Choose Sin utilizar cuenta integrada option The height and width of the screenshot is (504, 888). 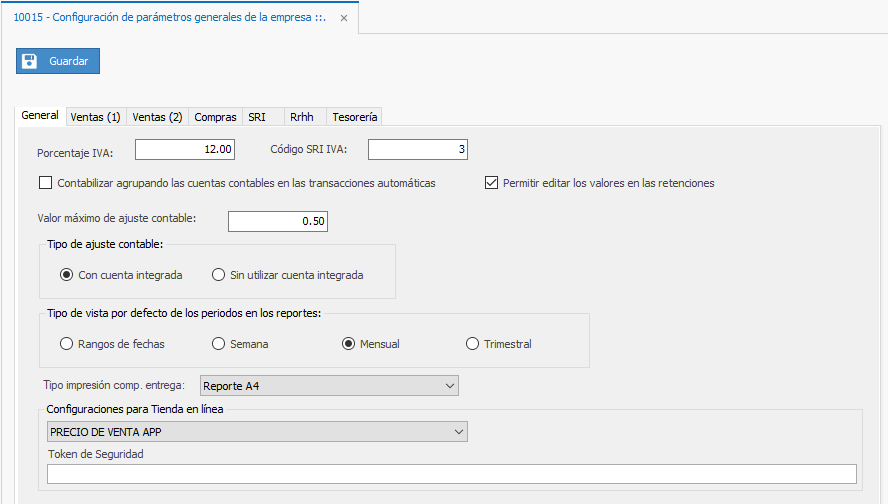218,275
